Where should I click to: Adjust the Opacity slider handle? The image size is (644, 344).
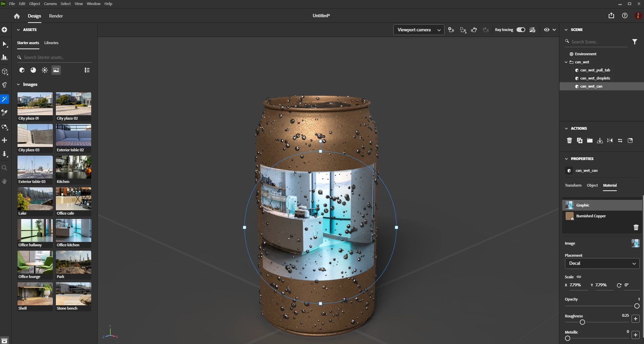point(637,306)
